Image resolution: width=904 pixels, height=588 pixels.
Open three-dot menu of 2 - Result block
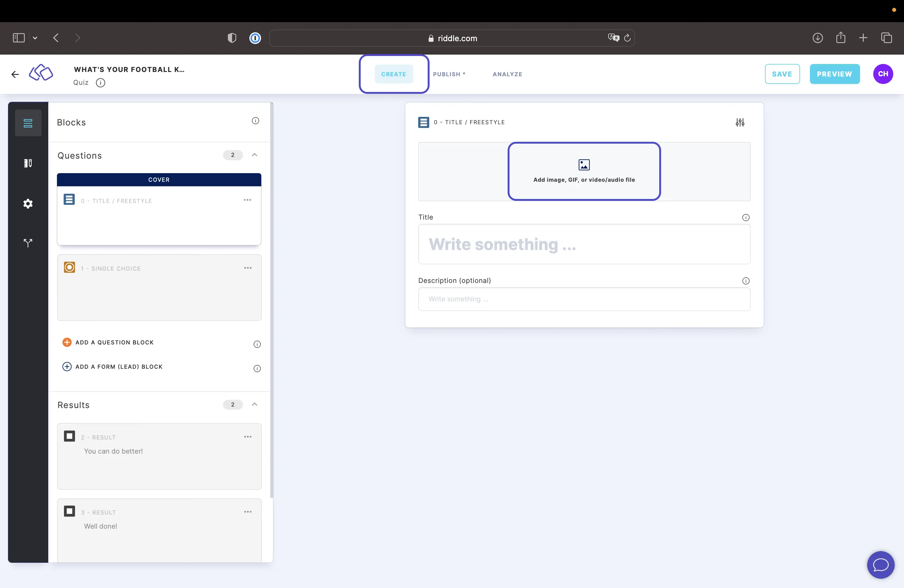(x=248, y=437)
